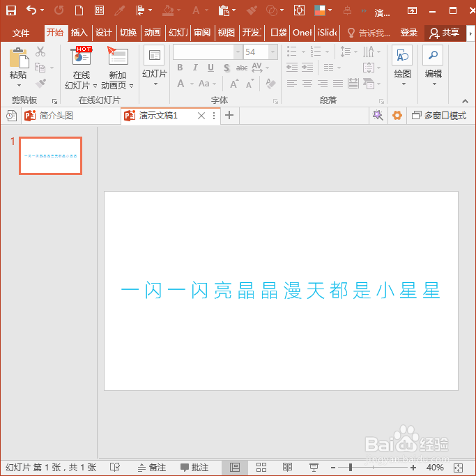Select slide 1 thumbnail
This screenshot has height=476, width=476.
[x=50, y=155]
